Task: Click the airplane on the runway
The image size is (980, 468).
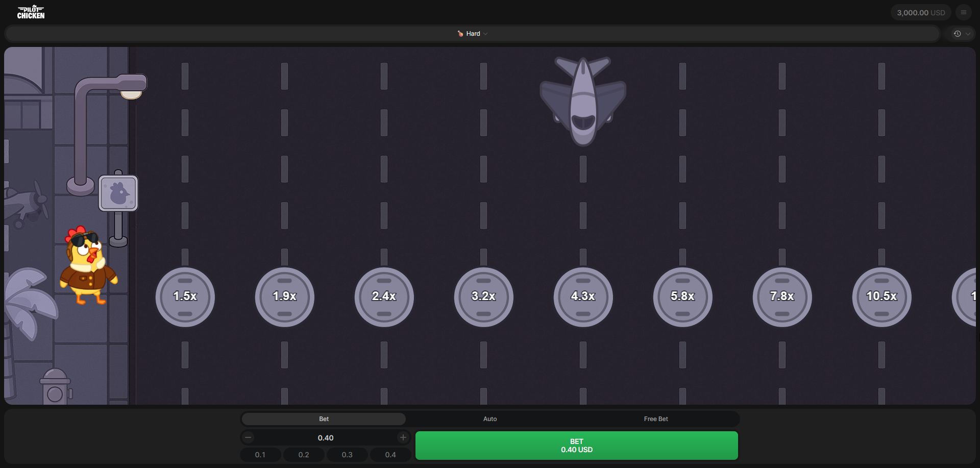Action: (x=583, y=101)
